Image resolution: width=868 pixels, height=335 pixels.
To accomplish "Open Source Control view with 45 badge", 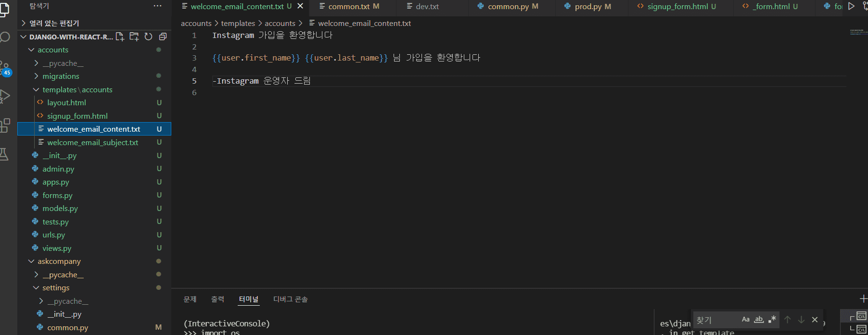I will (5, 68).
